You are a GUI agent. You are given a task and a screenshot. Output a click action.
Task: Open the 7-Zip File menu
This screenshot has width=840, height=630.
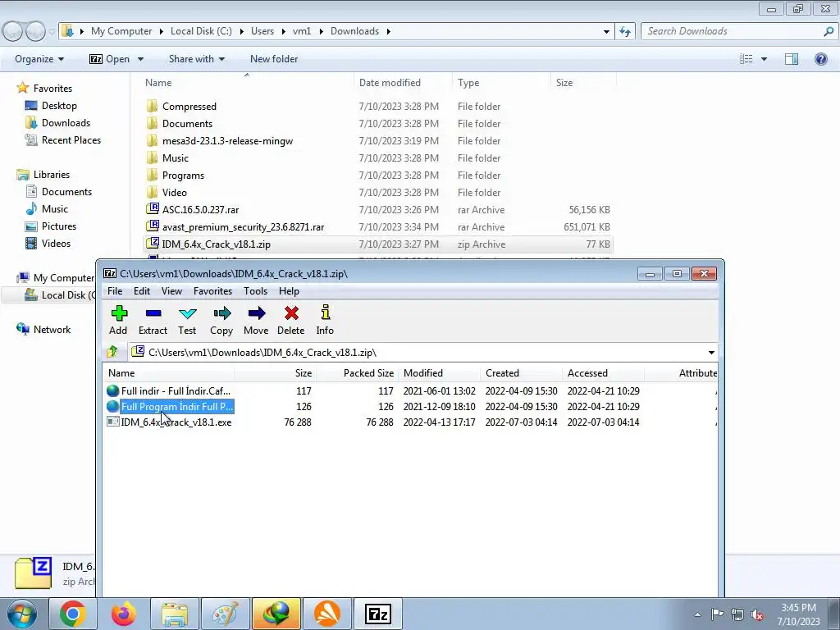(115, 291)
